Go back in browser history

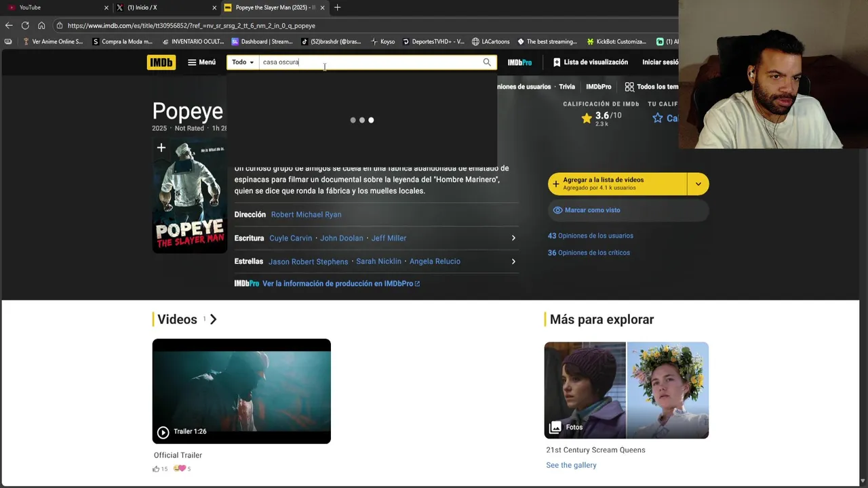point(9,26)
